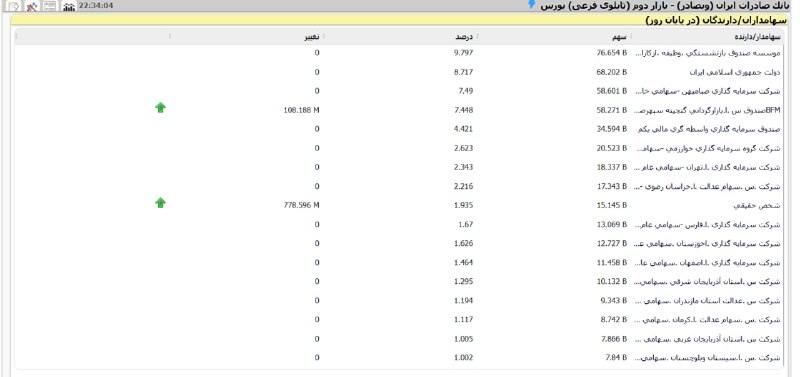Click share count 34.594 B

pos(612,130)
